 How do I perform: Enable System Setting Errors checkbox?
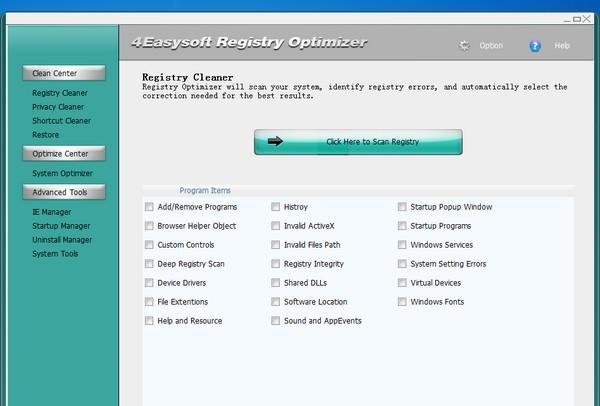402,264
